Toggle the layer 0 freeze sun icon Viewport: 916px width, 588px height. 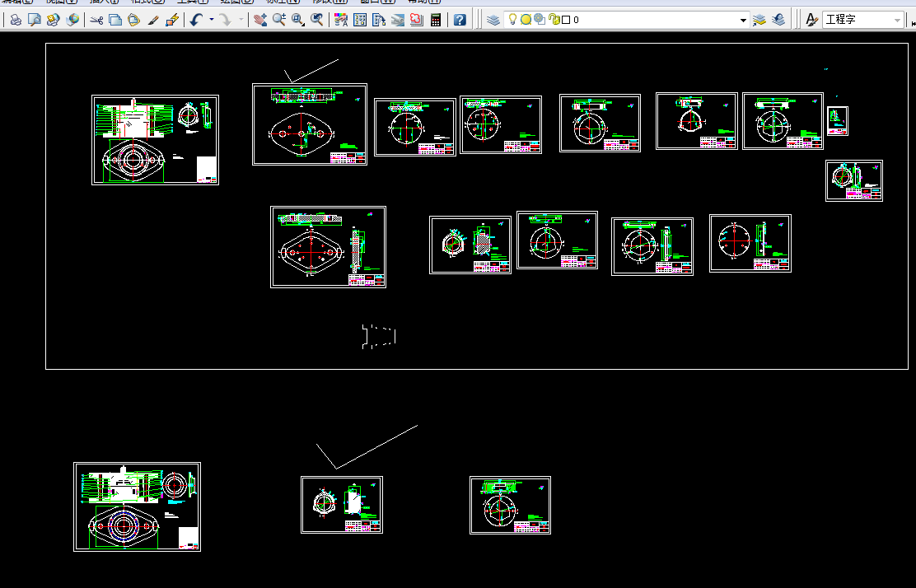pos(526,20)
